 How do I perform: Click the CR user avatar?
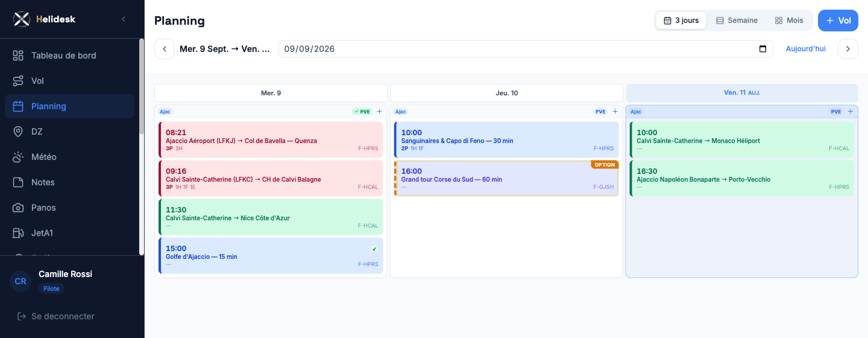pyautogui.click(x=20, y=281)
